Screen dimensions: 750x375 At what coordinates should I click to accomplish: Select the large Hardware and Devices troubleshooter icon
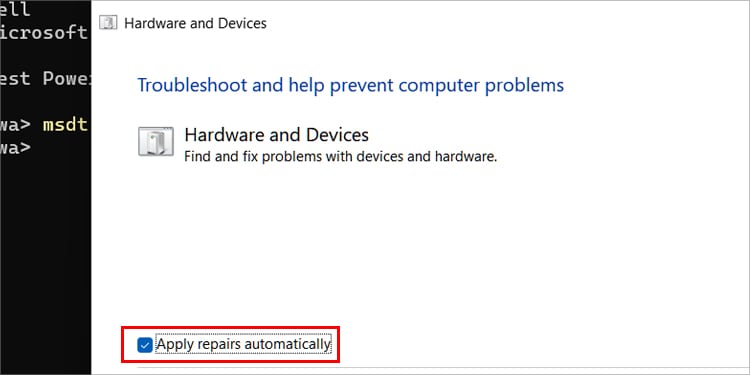click(x=156, y=142)
